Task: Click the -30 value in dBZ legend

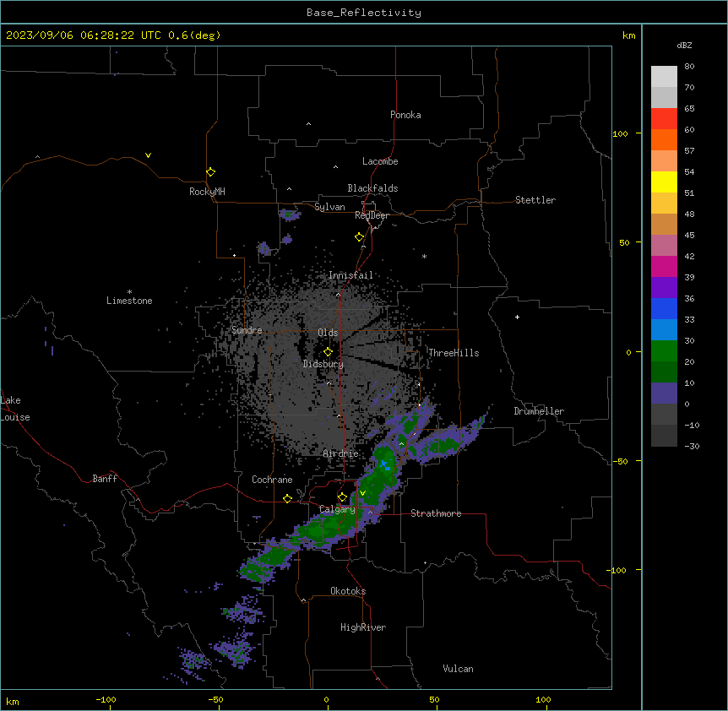Action: [692, 446]
